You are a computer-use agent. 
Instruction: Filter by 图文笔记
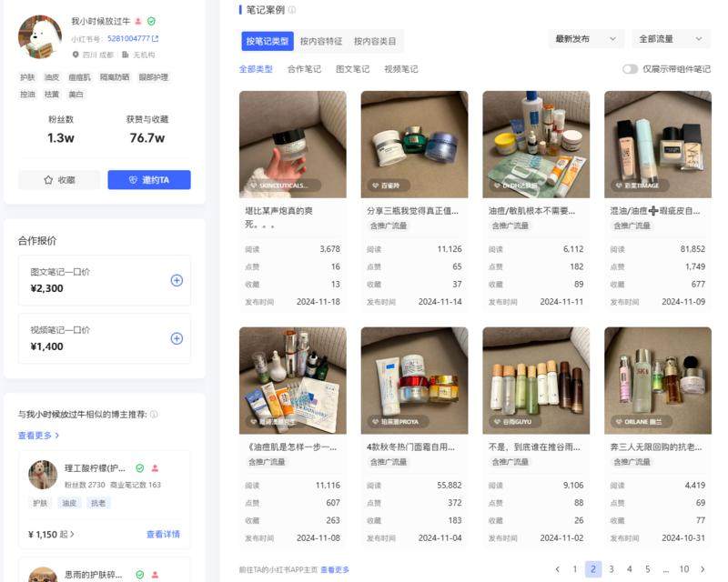click(x=352, y=69)
